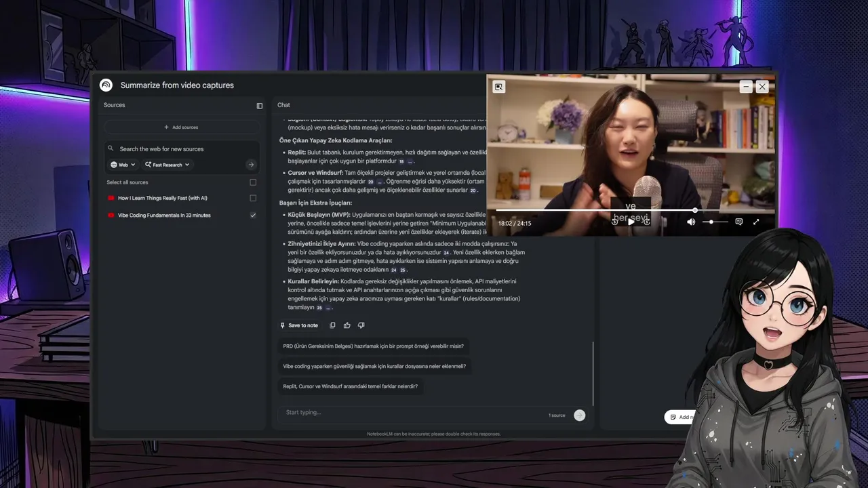Open citation 25 in the Kurallar Belirleyin bullet
This screenshot has width=868, height=488.
click(319, 308)
